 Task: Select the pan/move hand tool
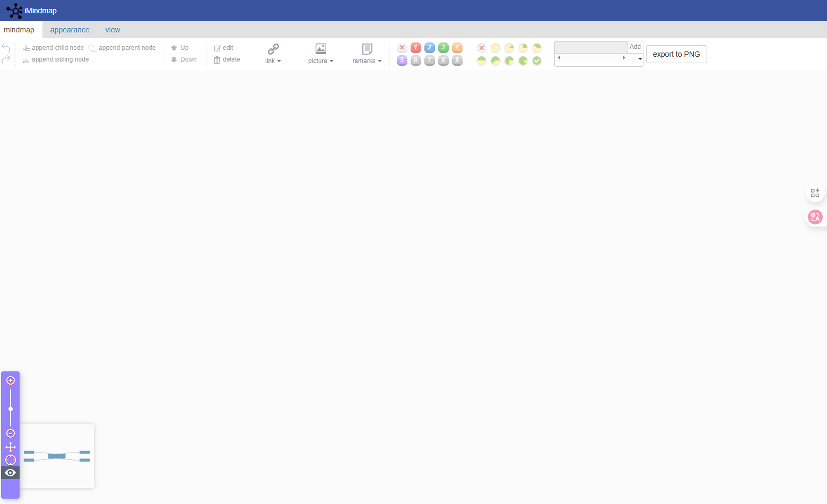coord(11,447)
